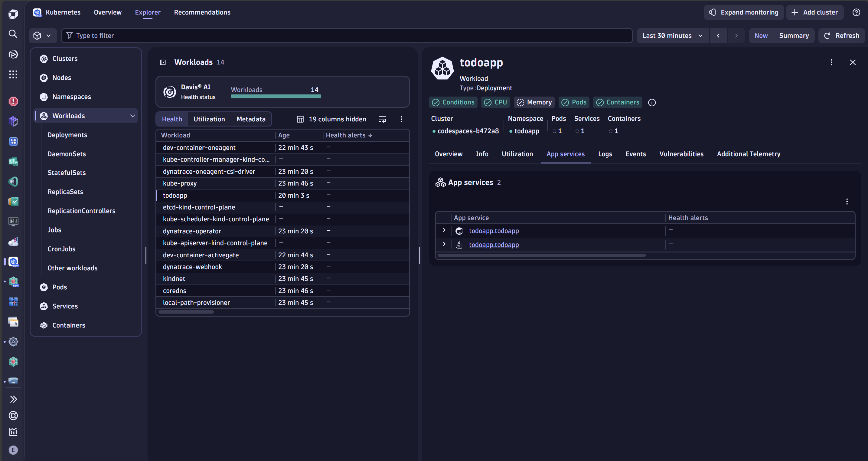
Task: Click the health status info icon
Action: [x=652, y=103]
